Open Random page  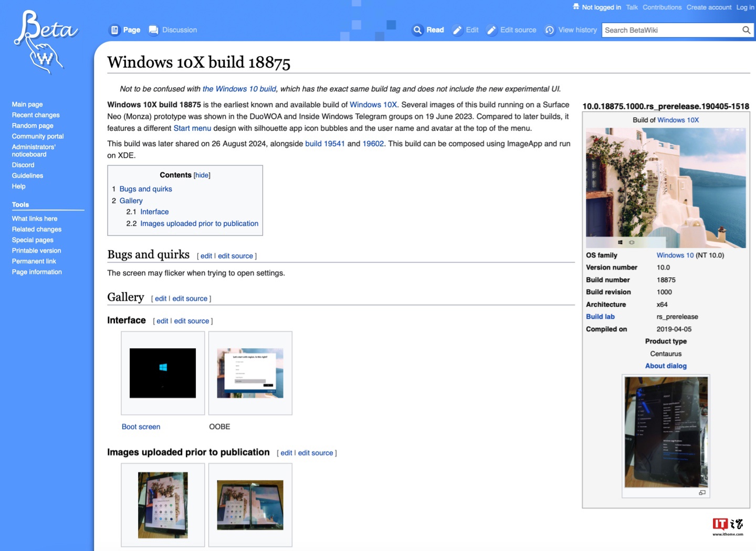point(33,126)
